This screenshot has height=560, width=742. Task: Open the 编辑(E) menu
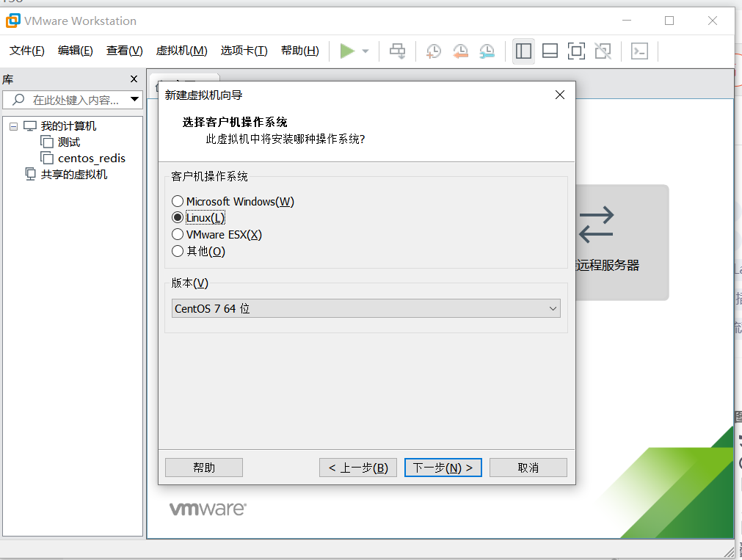tap(76, 51)
